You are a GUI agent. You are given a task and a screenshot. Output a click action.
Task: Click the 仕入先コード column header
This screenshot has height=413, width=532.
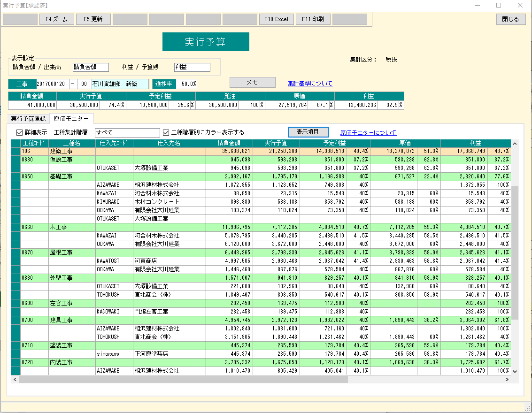pos(114,143)
